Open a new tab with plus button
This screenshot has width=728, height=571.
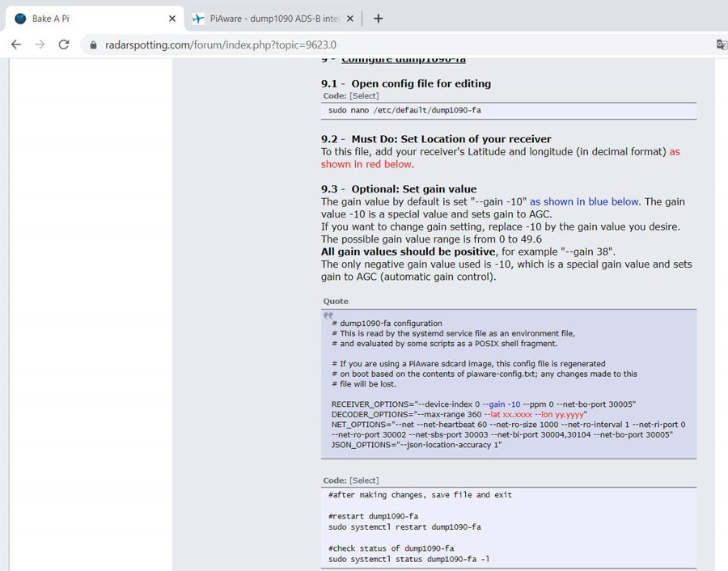379,19
